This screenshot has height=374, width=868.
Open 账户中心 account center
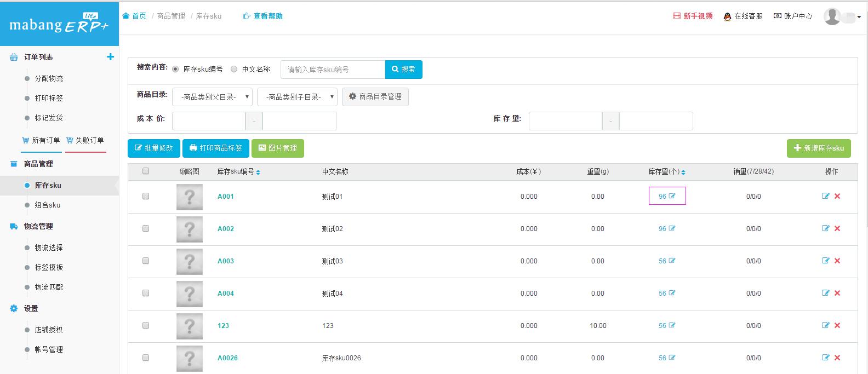(793, 16)
